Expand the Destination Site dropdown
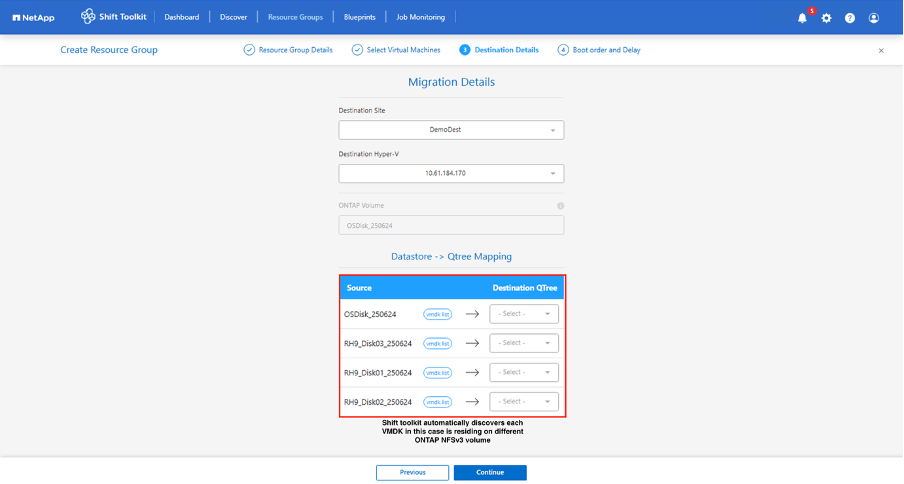Screen dimensions: 904x484 coord(451,130)
